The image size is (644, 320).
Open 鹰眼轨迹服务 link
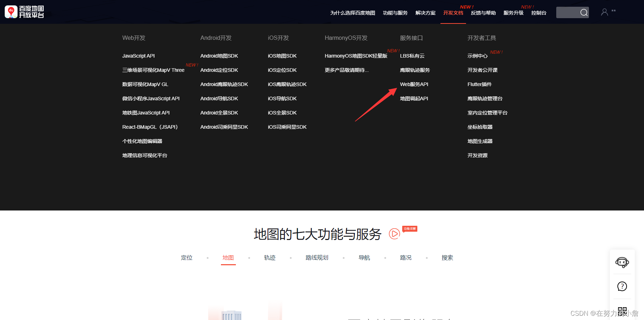point(415,70)
